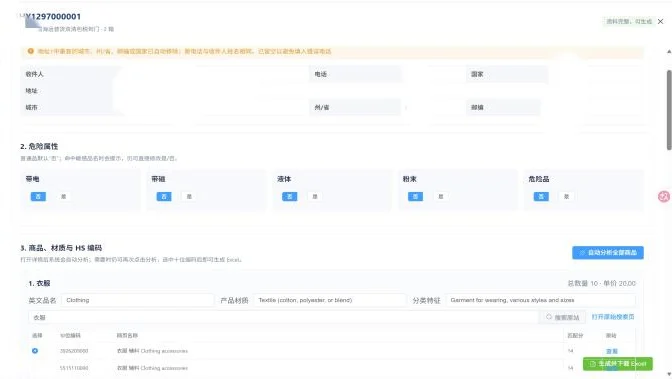Viewport: 672px width, 379px height.
Task: Select the radio button in the first HS code row
Action: click(x=35, y=351)
